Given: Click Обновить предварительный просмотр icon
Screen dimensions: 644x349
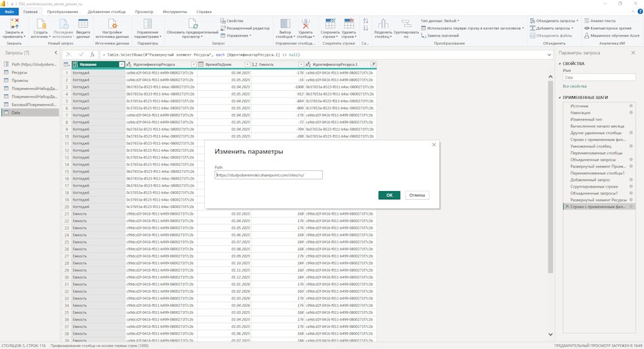Looking at the screenshot, I should click(x=193, y=24).
